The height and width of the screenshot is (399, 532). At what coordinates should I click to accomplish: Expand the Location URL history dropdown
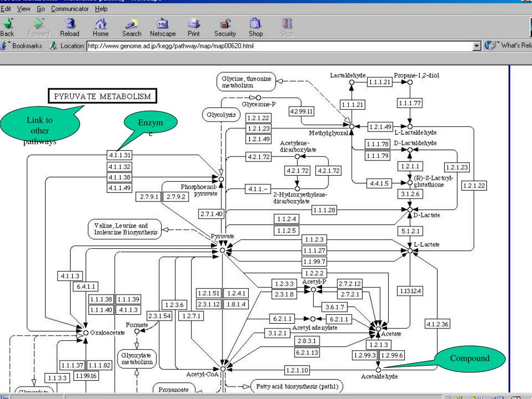[x=477, y=46]
